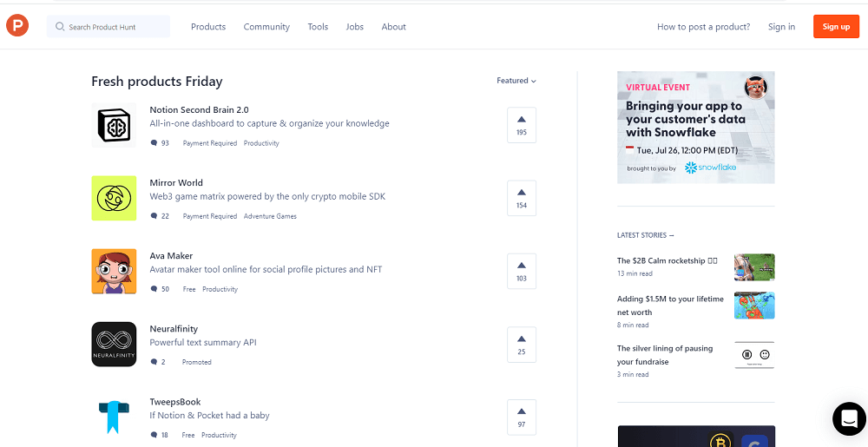Open comments on Neuralfinity (2)

coord(158,362)
